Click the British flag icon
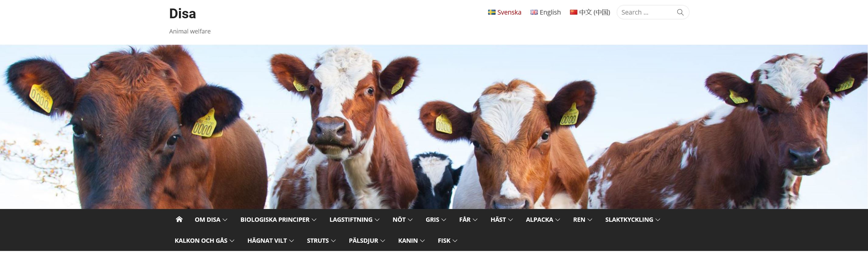868x254 pixels. pos(534,12)
